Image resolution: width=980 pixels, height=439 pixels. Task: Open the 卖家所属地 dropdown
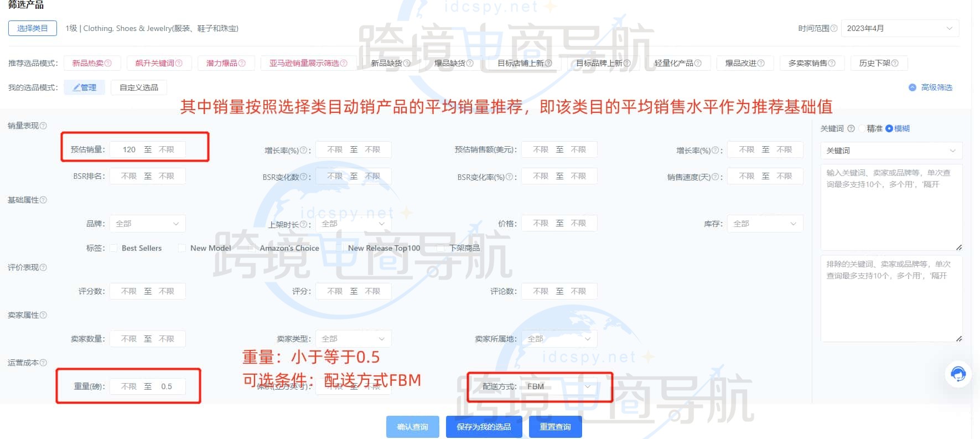559,339
